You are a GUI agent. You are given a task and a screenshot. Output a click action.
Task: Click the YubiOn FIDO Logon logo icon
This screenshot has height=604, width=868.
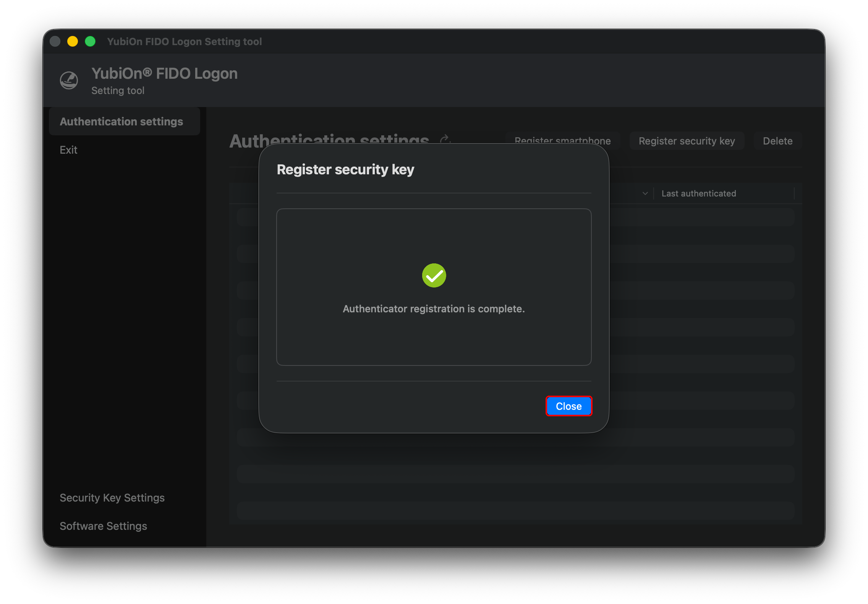[69, 81]
